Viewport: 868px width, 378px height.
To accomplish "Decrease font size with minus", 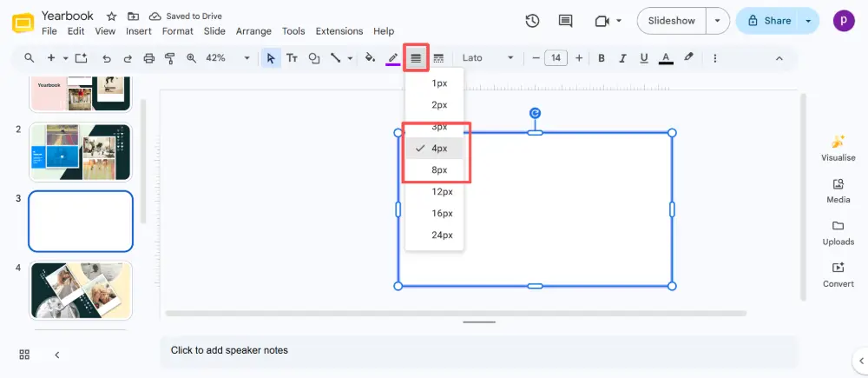I will pyautogui.click(x=536, y=58).
